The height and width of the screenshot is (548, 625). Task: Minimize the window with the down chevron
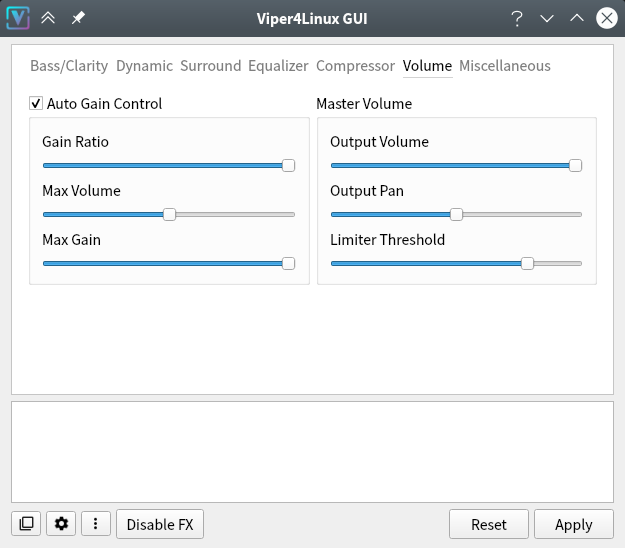coord(547,18)
